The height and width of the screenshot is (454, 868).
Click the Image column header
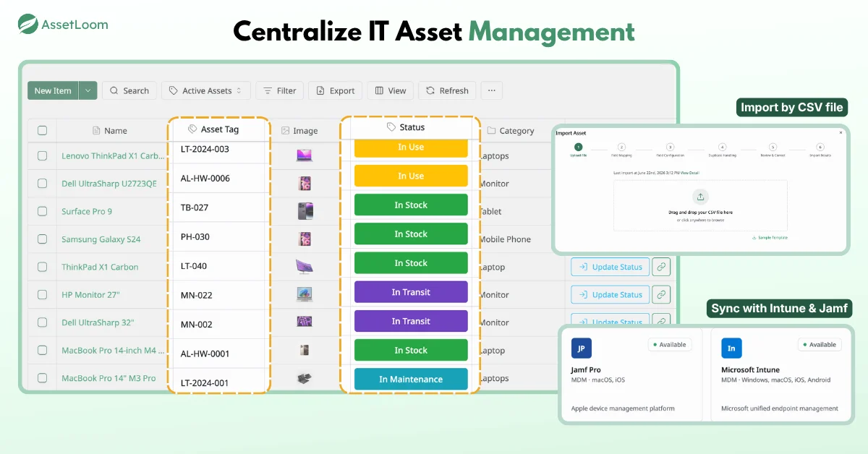(x=299, y=131)
